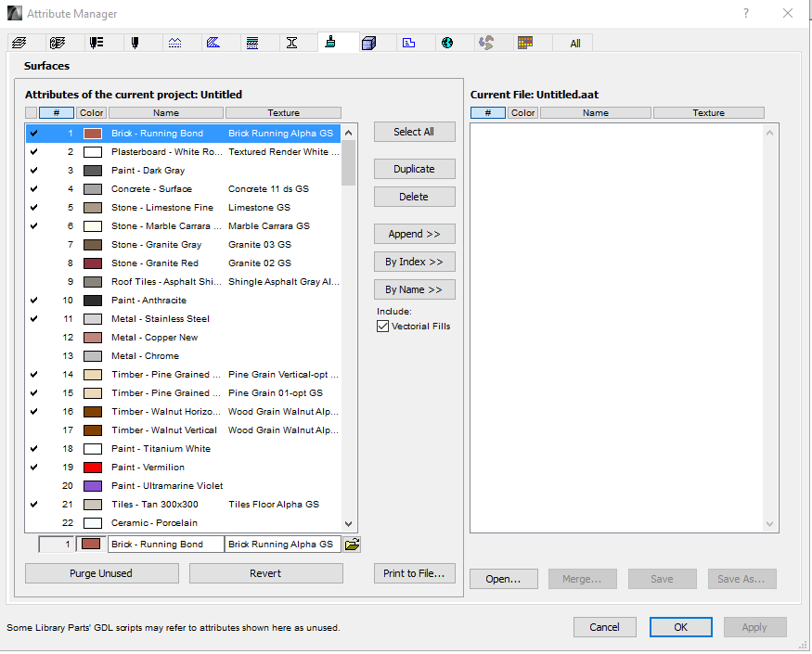Open help with the question mark
Image resolution: width=812 pixels, height=654 pixels.
tap(746, 14)
